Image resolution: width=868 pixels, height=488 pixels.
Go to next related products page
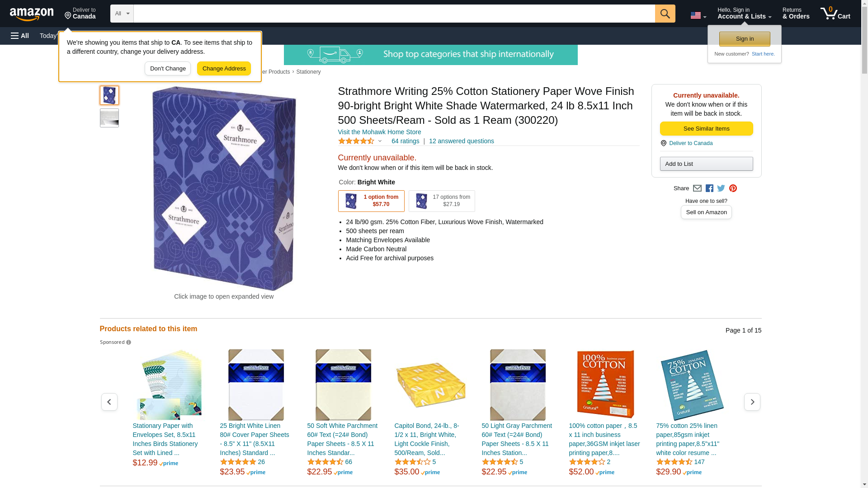752,402
